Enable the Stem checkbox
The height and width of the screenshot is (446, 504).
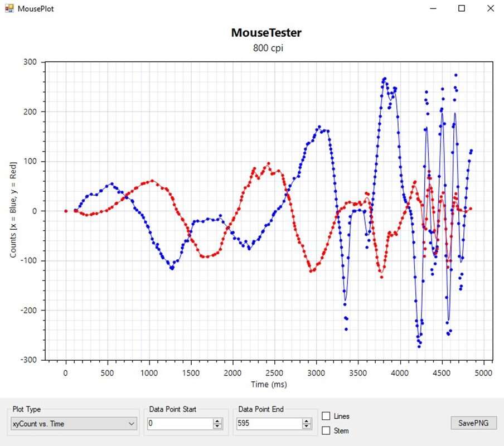coord(327,430)
